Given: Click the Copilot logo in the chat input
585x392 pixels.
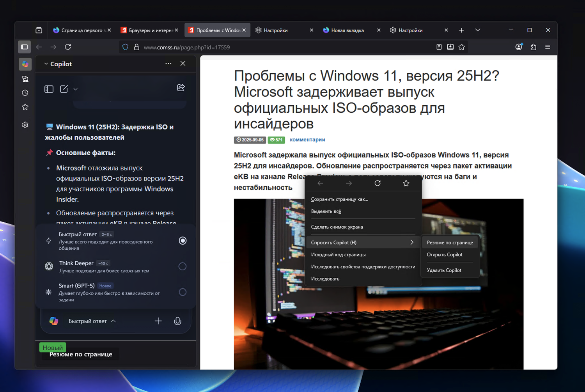Looking at the screenshot, I should (x=54, y=321).
